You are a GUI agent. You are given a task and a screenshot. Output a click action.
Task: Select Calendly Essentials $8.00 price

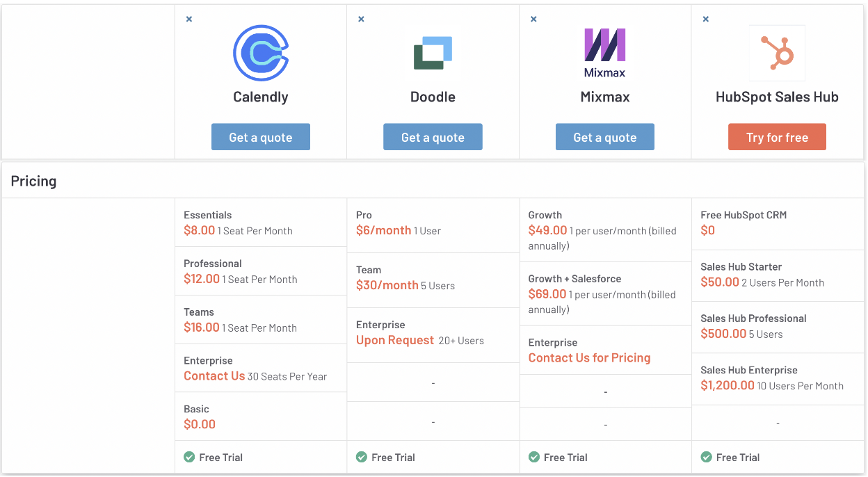pyautogui.click(x=199, y=230)
